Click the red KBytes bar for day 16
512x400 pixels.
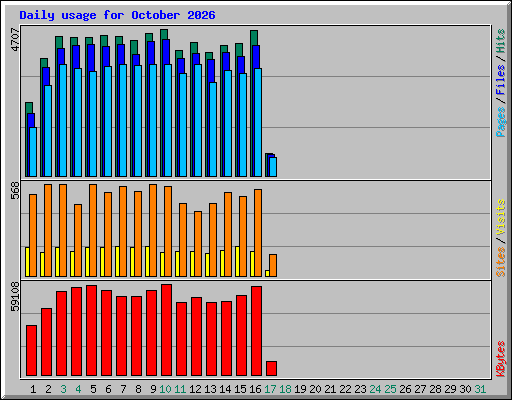coord(256,331)
